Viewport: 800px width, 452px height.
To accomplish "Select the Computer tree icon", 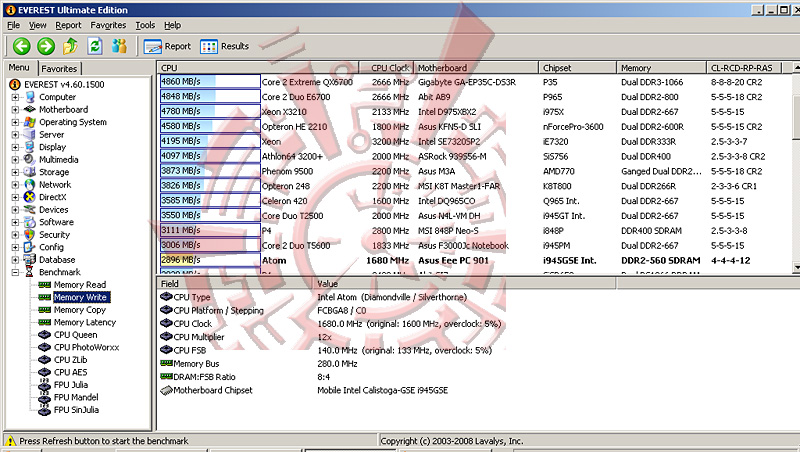I will pyautogui.click(x=30, y=97).
